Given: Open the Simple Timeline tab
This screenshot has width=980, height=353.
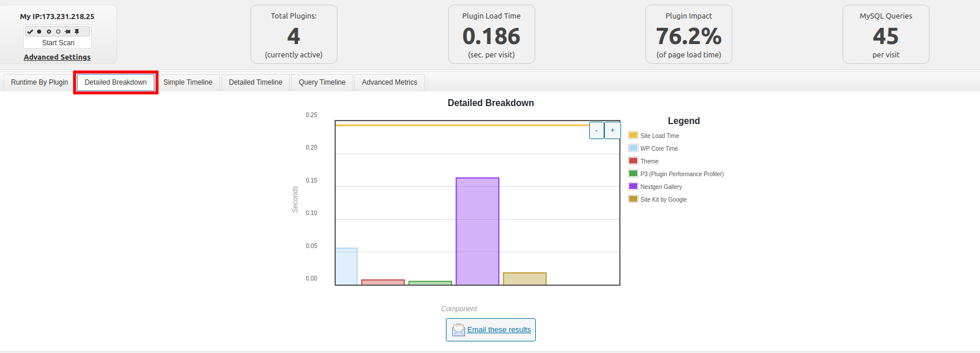Looking at the screenshot, I should click(188, 82).
